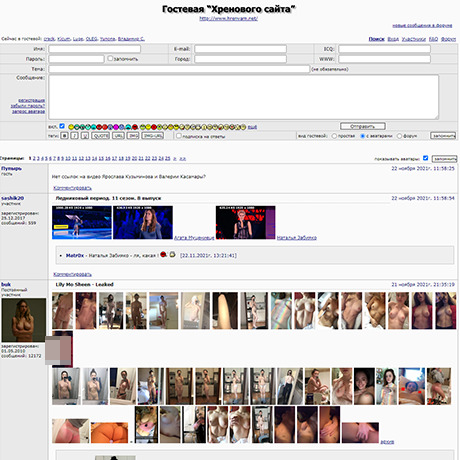The height and width of the screenshot is (460, 460).
Task: Click the bold B tag button
Action: (65, 136)
